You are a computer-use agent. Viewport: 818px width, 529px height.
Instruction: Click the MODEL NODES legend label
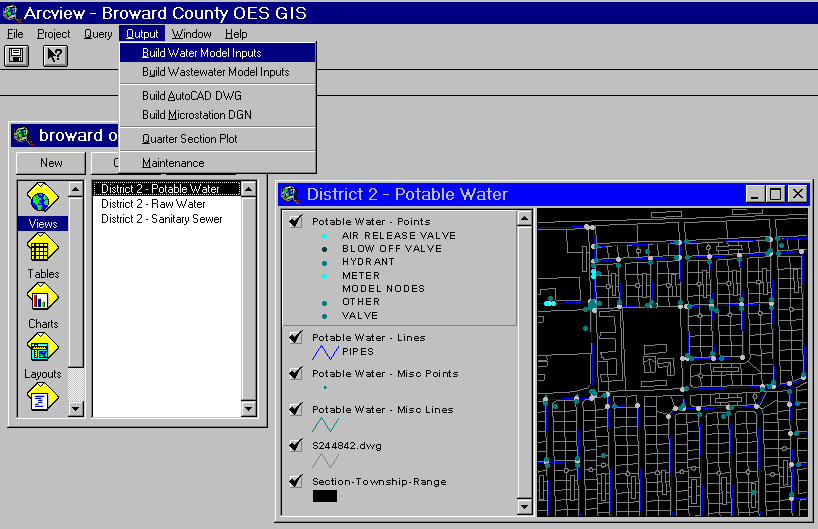pos(383,288)
